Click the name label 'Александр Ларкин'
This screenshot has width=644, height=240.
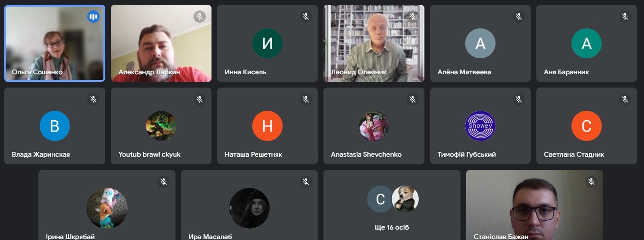149,72
